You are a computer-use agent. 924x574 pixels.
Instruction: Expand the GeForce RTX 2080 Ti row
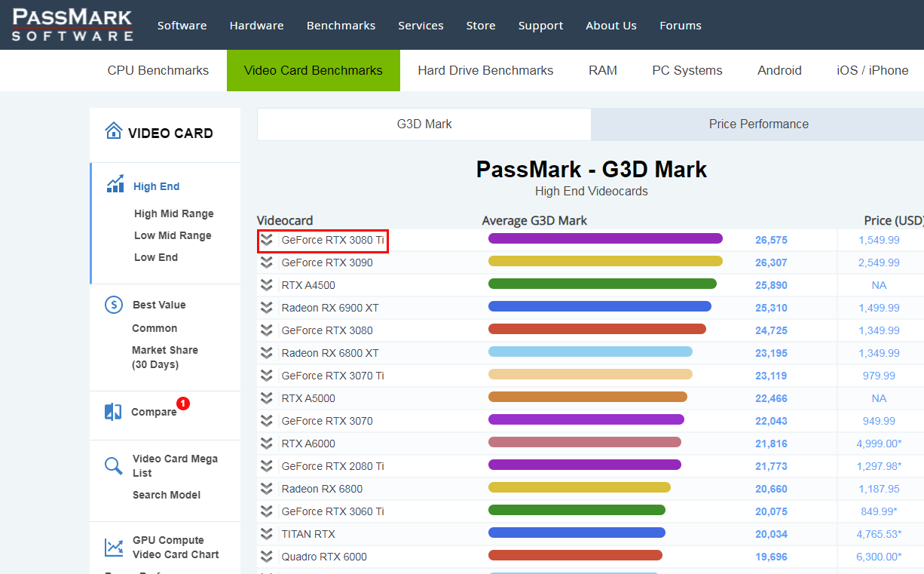tap(266, 466)
